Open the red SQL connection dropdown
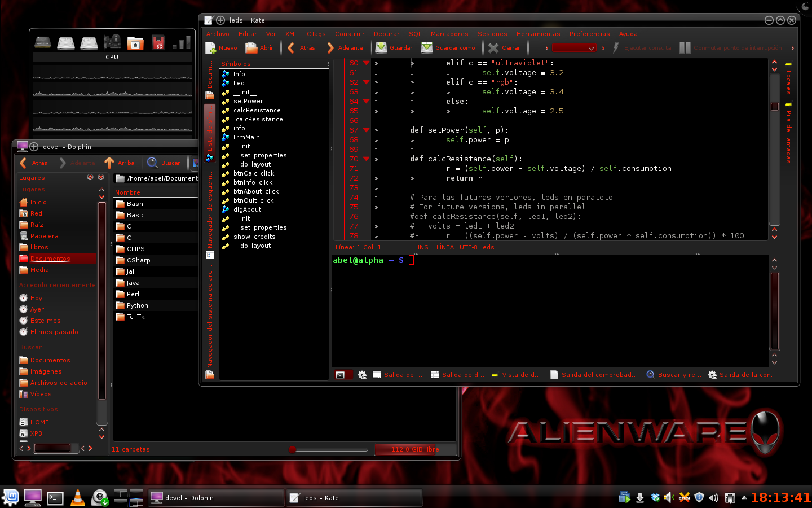812x508 pixels. (x=573, y=48)
